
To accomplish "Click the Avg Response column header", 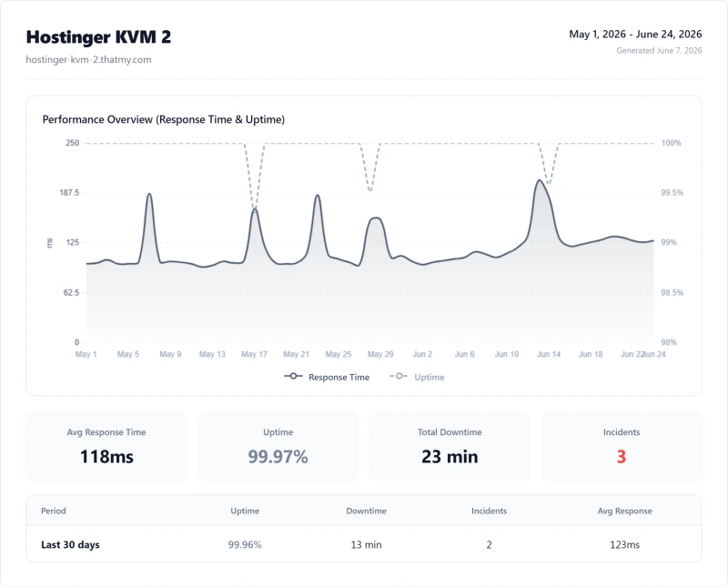I will (624, 511).
